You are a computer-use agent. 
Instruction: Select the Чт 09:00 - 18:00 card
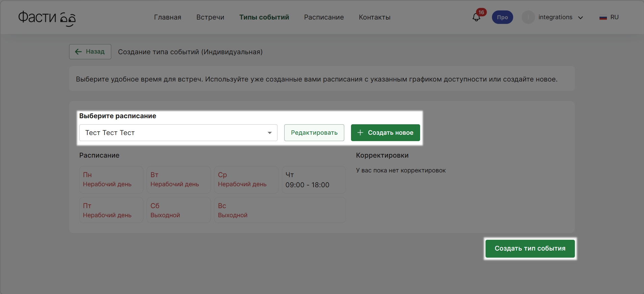pyautogui.click(x=313, y=180)
